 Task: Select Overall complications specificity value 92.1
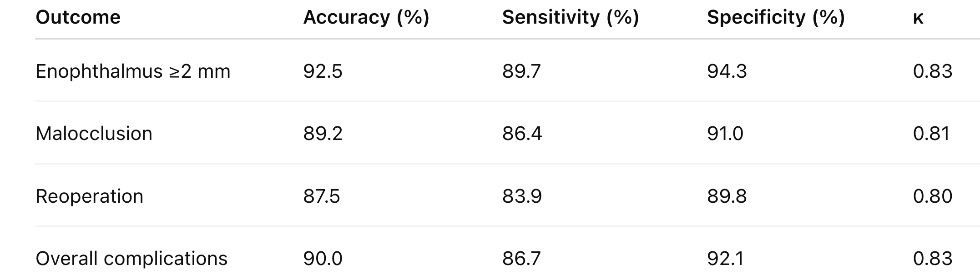coord(725,259)
